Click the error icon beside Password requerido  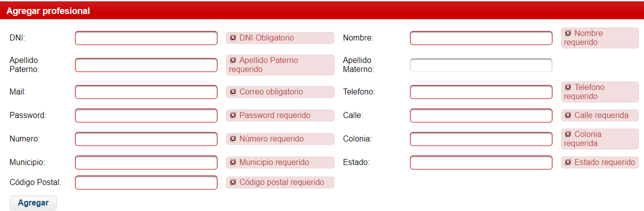pos(233,115)
